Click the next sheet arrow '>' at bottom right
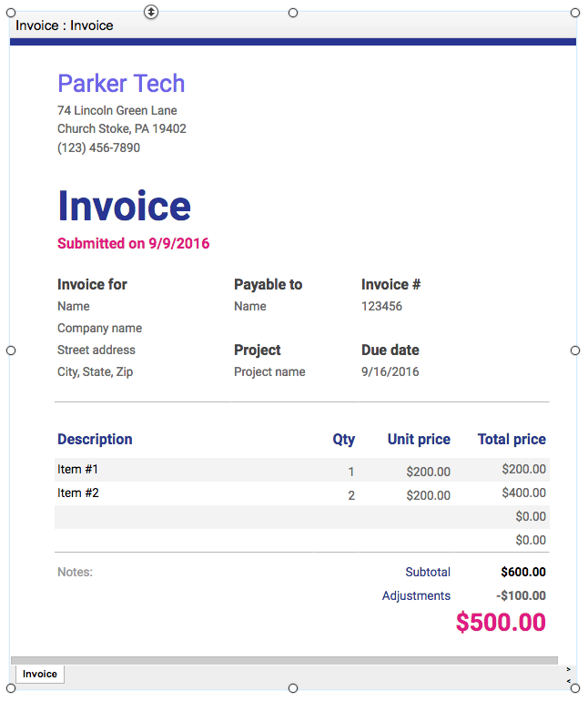 pos(568,669)
